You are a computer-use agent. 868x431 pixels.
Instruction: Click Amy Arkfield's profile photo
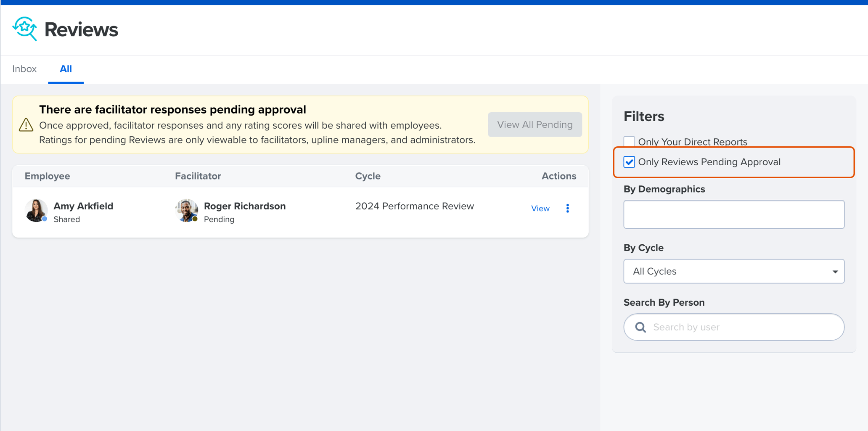point(36,210)
